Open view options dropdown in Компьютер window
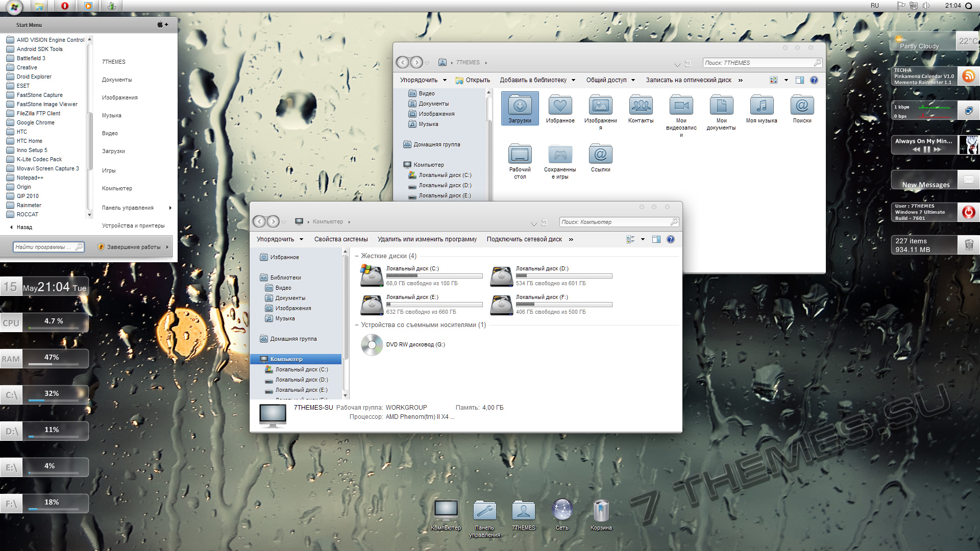Viewport: 980px width, 551px height. click(643, 239)
